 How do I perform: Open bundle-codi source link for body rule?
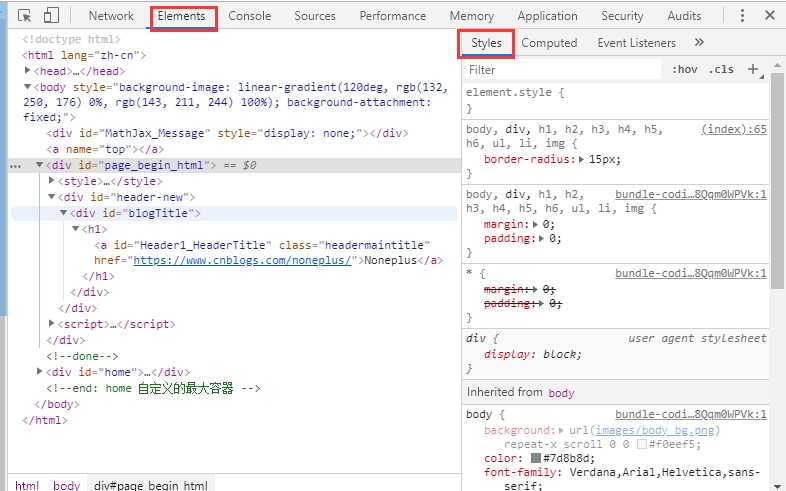click(691, 414)
